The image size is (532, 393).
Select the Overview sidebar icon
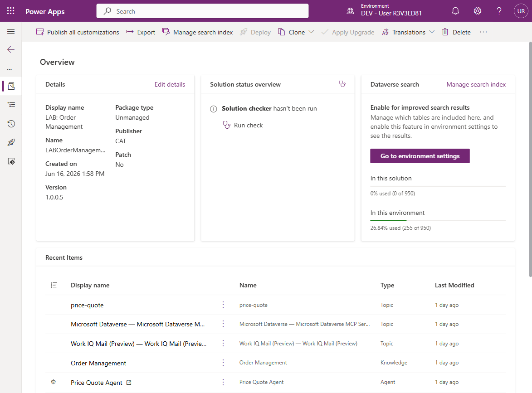pyautogui.click(x=11, y=86)
